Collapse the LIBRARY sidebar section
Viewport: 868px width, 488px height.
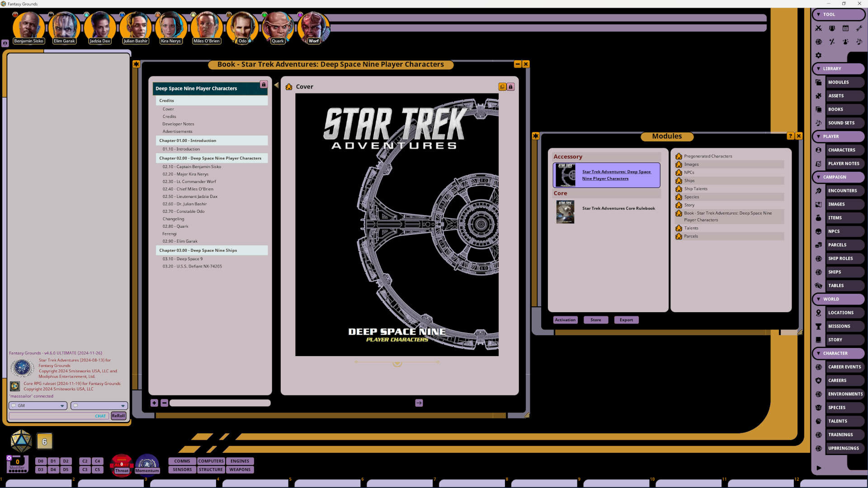[819, 68]
